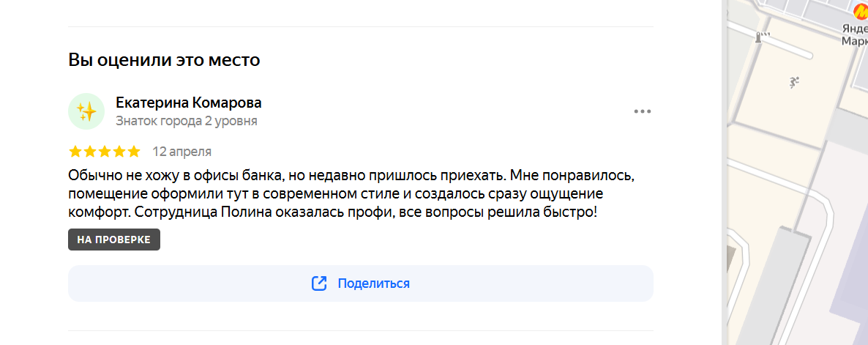Click the Вы оценили это место heading
868x345 pixels.
[165, 60]
